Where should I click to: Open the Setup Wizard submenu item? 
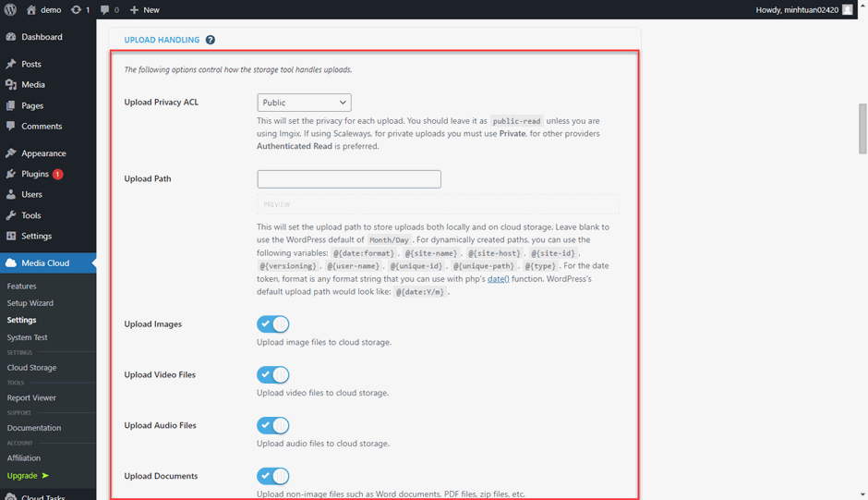[x=30, y=303]
